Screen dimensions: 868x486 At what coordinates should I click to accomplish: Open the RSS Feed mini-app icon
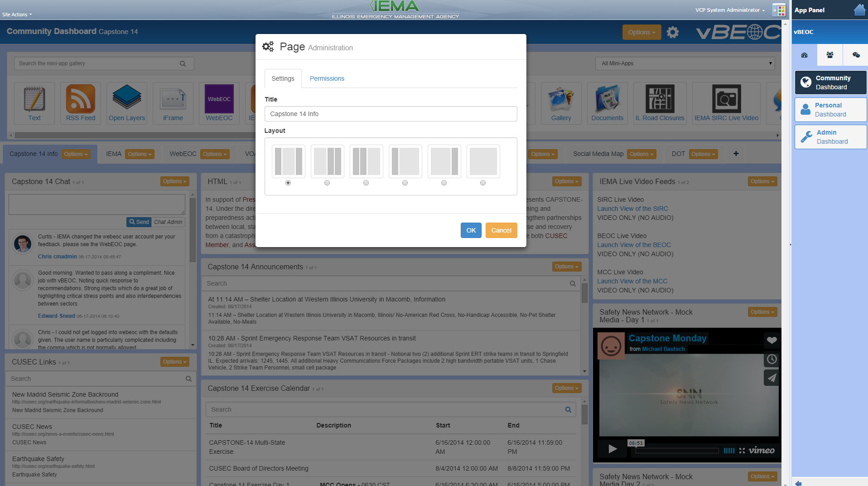click(x=80, y=99)
